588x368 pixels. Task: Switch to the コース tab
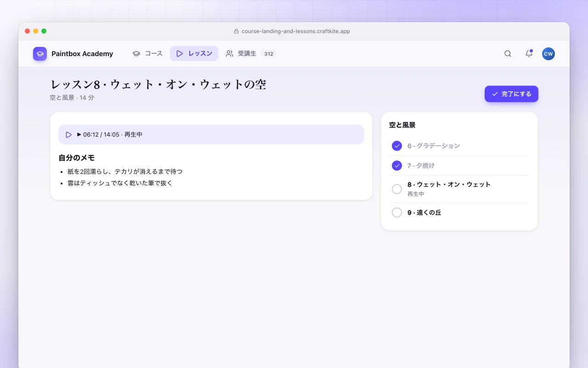point(147,54)
